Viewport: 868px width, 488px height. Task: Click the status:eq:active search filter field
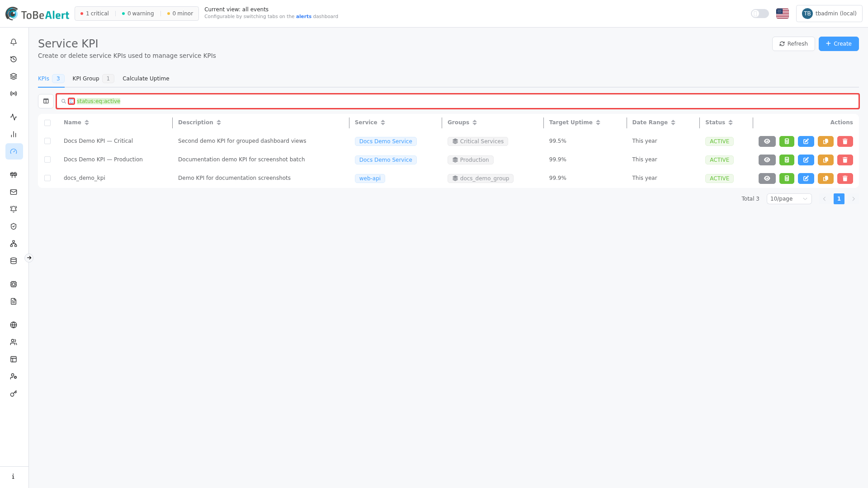[458, 101]
